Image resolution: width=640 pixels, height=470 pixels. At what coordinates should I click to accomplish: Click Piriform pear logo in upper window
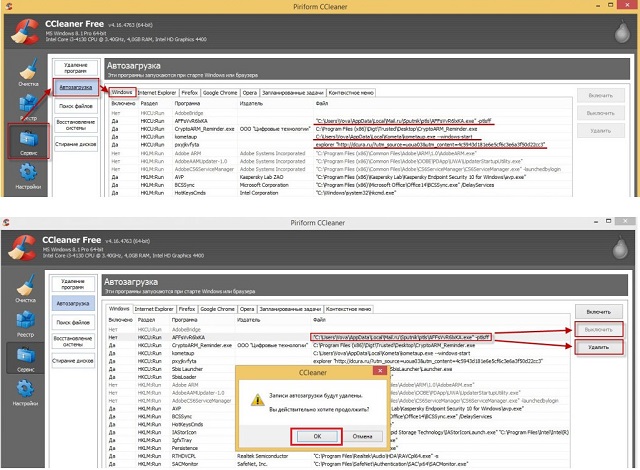pyautogui.click(x=622, y=31)
